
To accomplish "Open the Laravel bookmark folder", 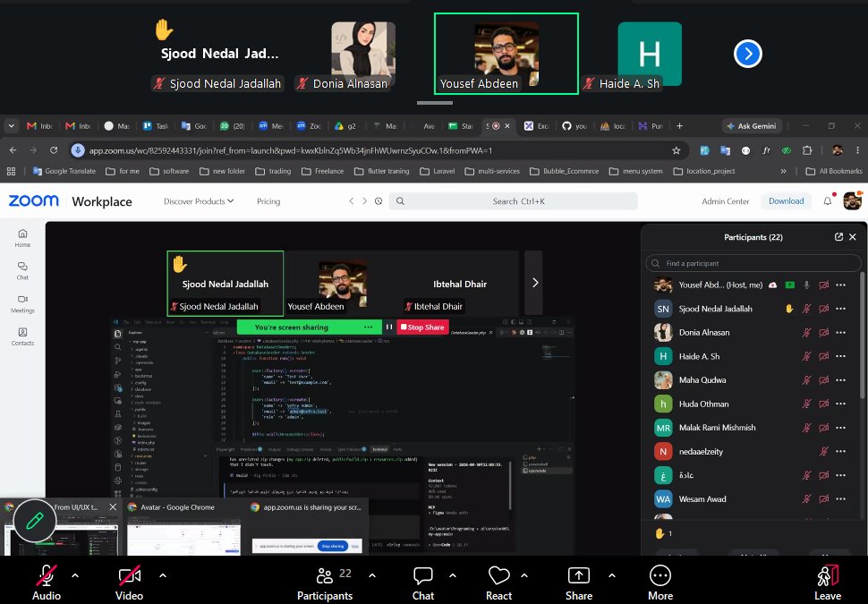I will click(438, 171).
